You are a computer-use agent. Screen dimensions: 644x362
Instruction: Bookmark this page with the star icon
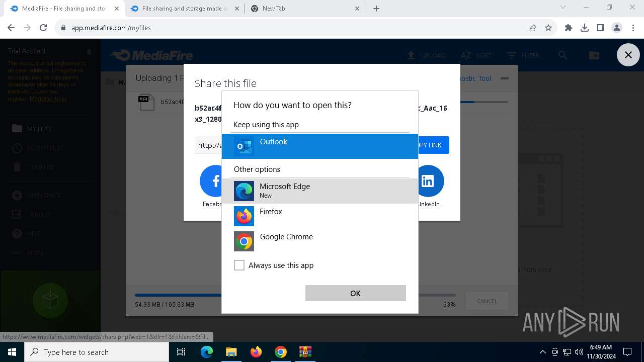pos(548,28)
